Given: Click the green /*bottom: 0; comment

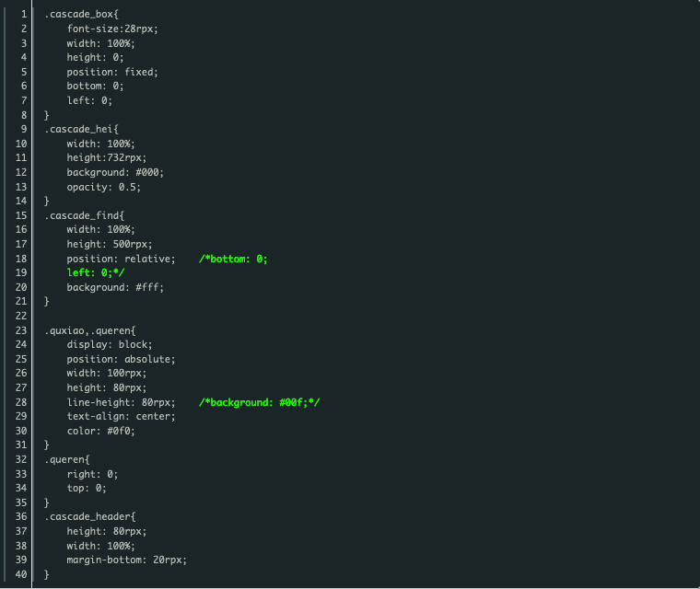Looking at the screenshot, I should (x=233, y=259).
